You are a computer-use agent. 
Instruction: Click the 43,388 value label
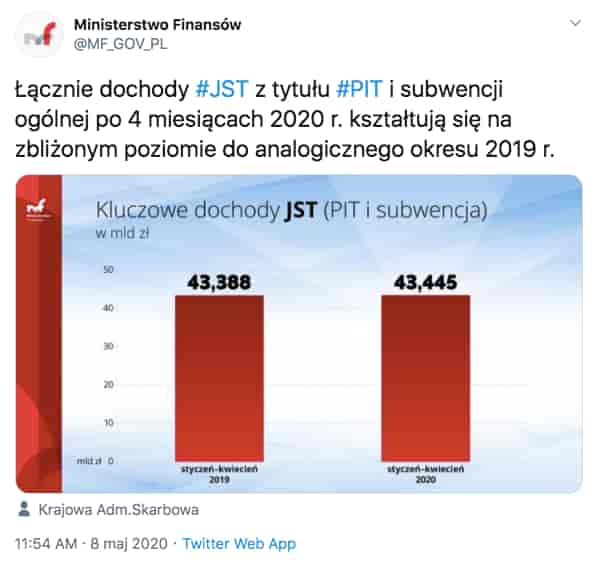[x=219, y=282]
